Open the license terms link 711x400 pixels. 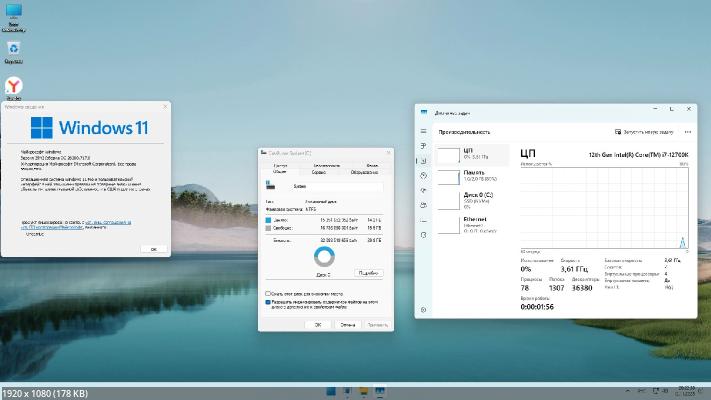point(110,222)
